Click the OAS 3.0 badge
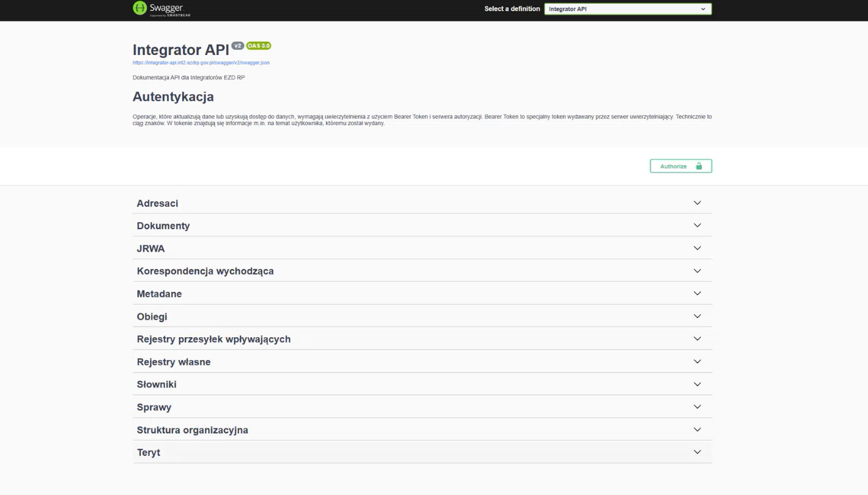868x495 pixels. [x=259, y=46]
